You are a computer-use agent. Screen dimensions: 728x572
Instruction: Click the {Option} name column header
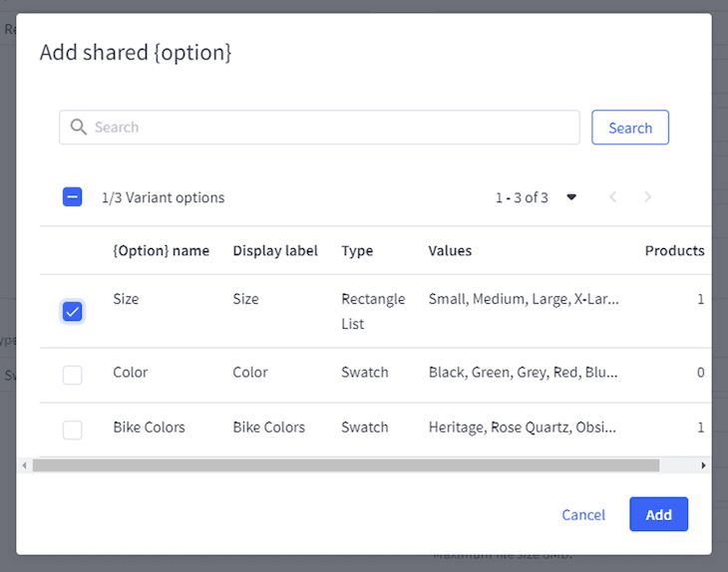click(162, 250)
